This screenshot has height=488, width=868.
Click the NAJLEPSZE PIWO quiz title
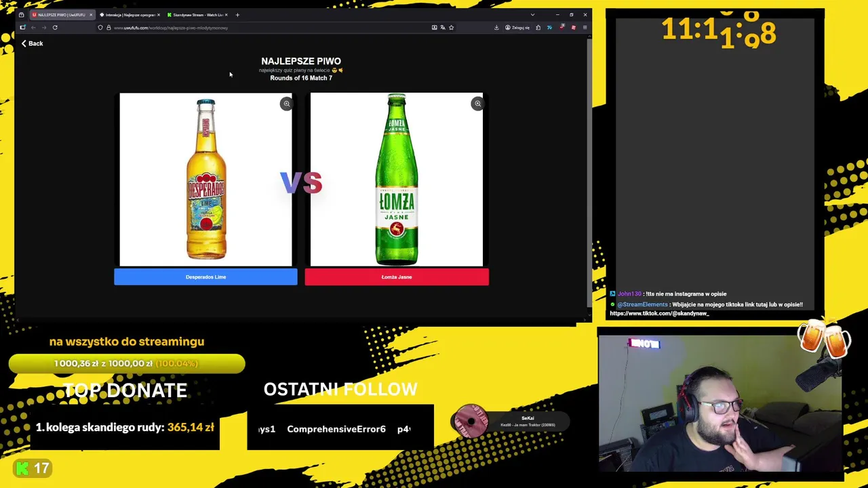tap(301, 61)
